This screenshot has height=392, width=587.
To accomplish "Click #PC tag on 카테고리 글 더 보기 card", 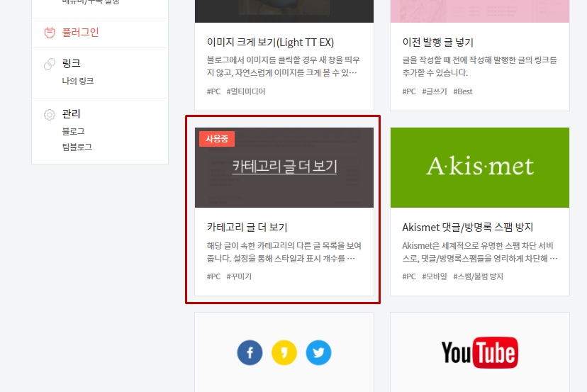I will [213, 276].
